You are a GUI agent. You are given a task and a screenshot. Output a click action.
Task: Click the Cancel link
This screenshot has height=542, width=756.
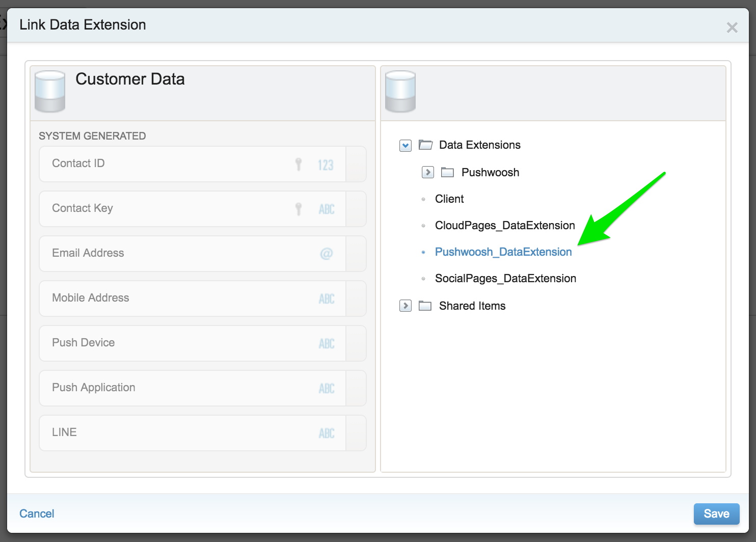click(x=37, y=513)
